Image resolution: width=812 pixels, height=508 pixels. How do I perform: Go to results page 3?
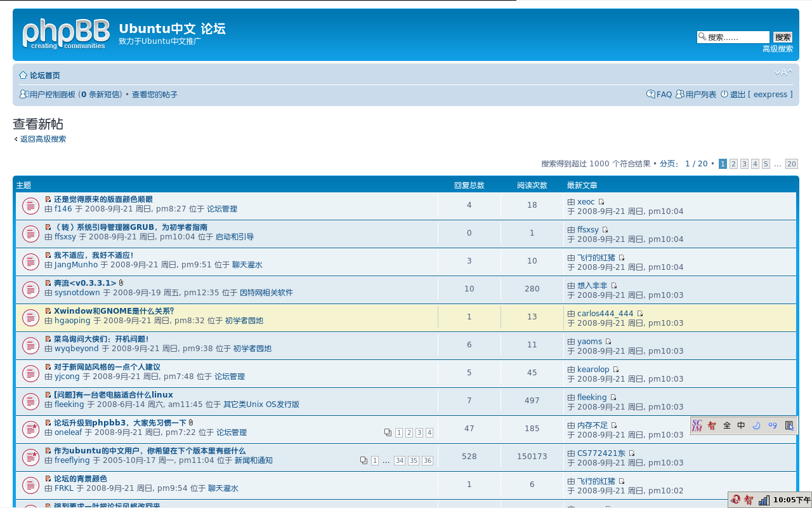click(x=744, y=164)
